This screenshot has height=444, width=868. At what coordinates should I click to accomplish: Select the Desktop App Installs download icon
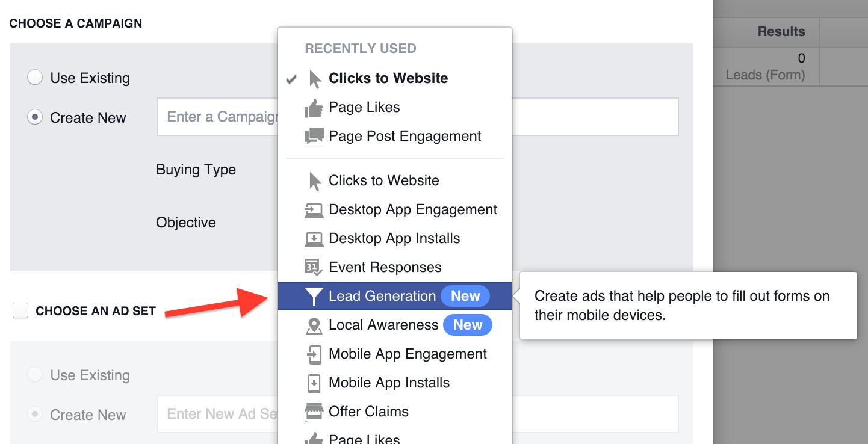point(314,238)
